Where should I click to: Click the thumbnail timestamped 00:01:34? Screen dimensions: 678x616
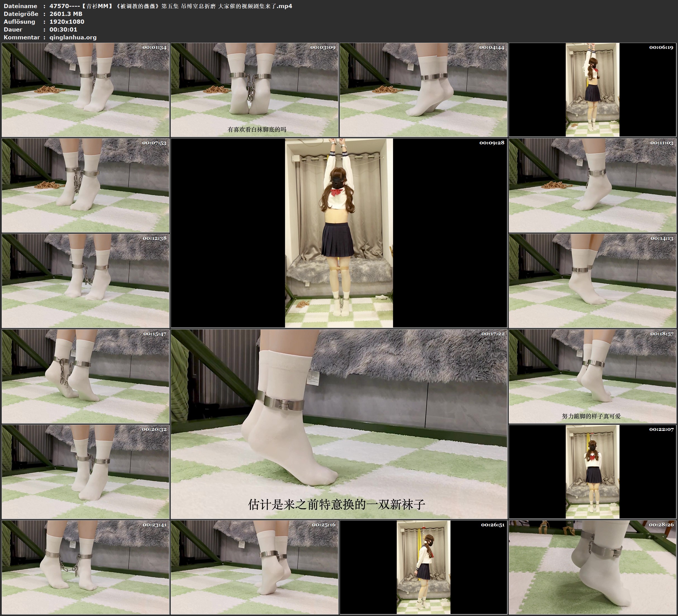pos(85,90)
